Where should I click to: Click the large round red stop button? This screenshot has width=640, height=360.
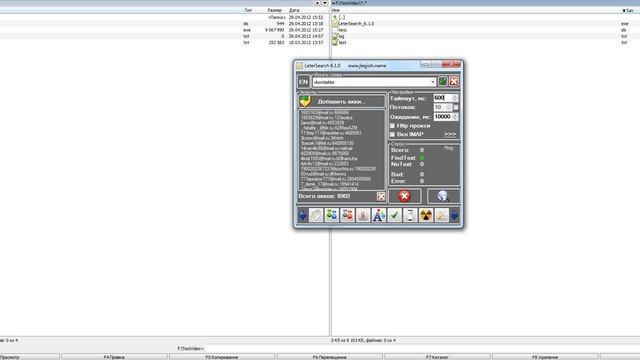pyautogui.click(x=404, y=196)
